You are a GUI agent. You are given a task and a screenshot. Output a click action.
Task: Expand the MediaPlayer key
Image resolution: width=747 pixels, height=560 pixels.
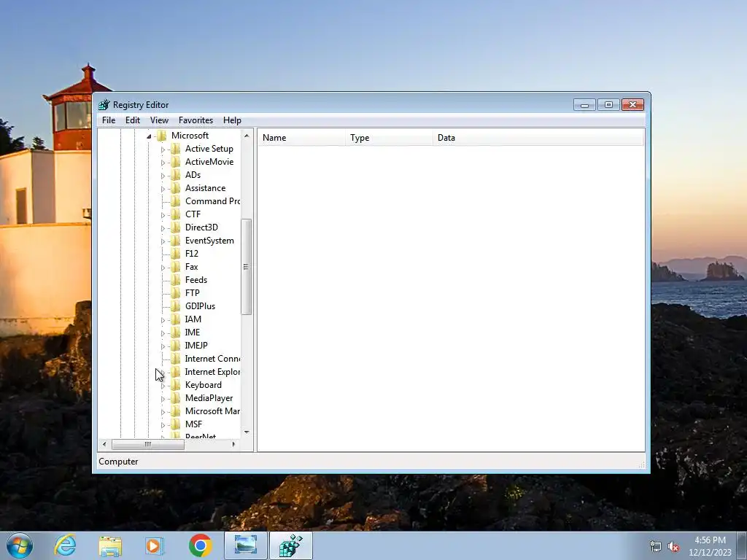(x=163, y=399)
